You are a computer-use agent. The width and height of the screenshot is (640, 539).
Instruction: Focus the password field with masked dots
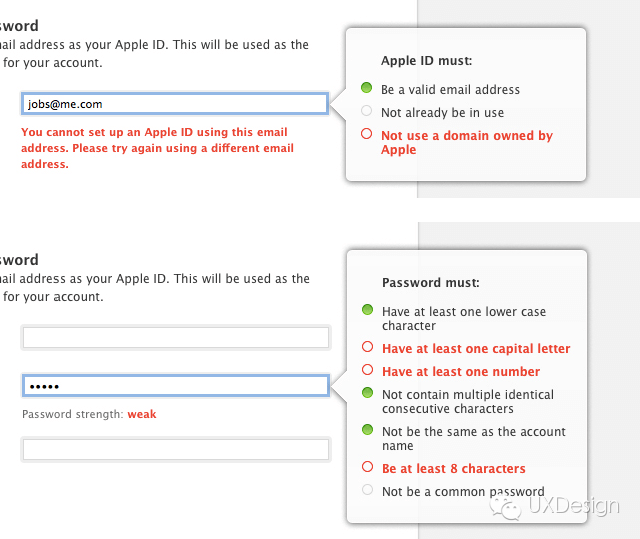click(175, 386)
